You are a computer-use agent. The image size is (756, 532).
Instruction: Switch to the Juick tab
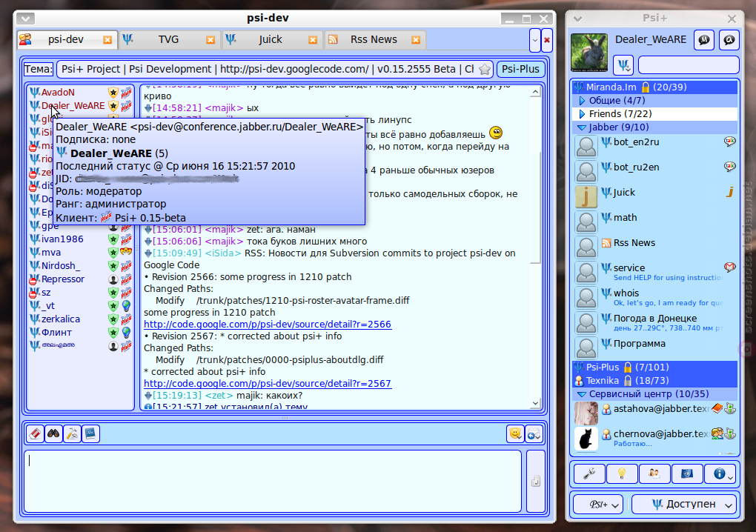271,39
